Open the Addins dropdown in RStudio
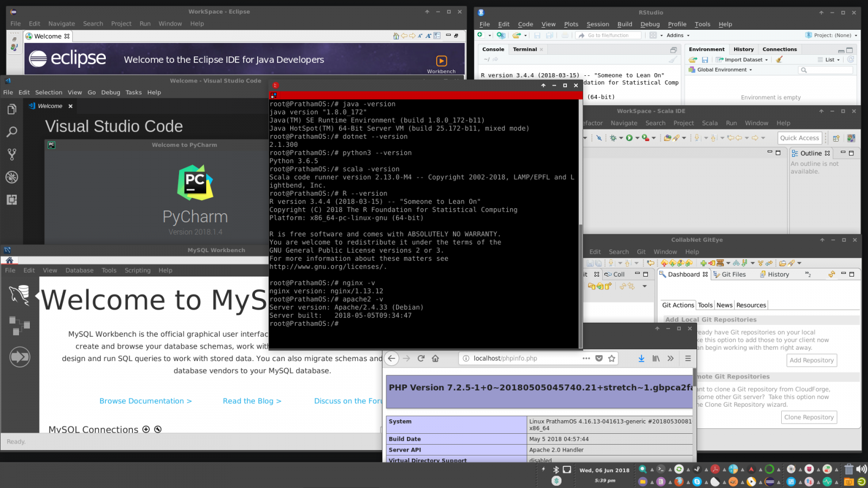 (x=678, y=35)
